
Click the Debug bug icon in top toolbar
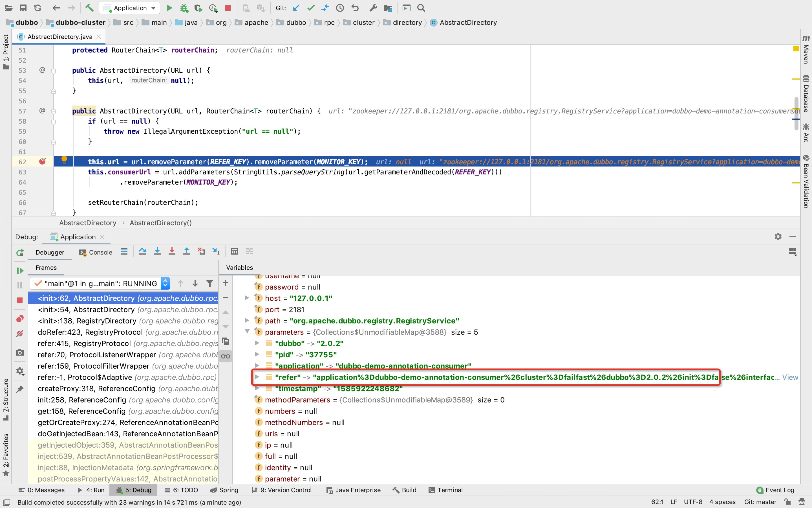[x=184, y=8]
